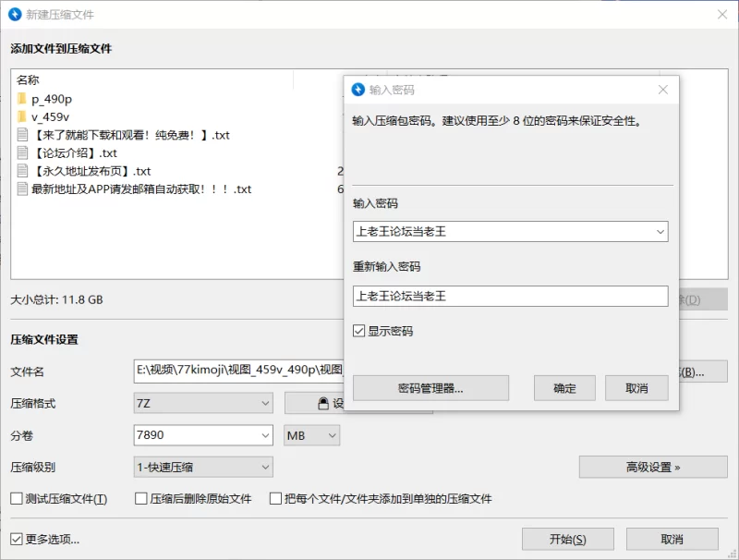739x560 pixels.
Task: Check 压缩后删除原始文件 option
Action: [141, 498]
